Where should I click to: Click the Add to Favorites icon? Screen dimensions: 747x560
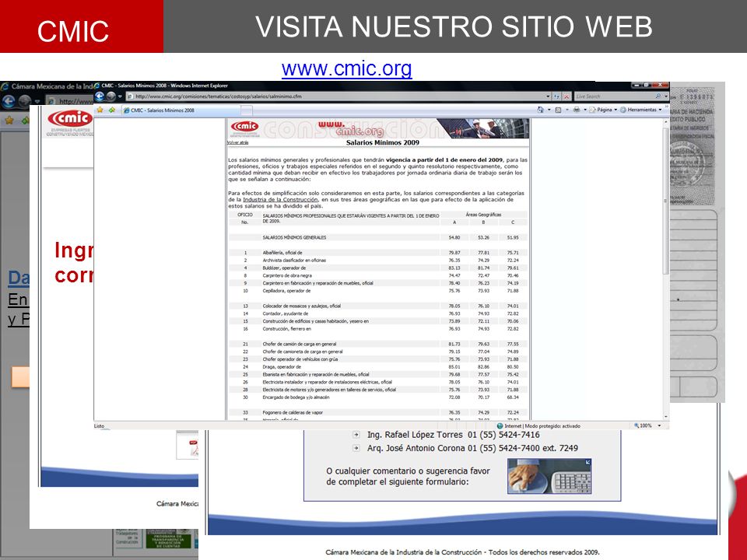point(112,110)
